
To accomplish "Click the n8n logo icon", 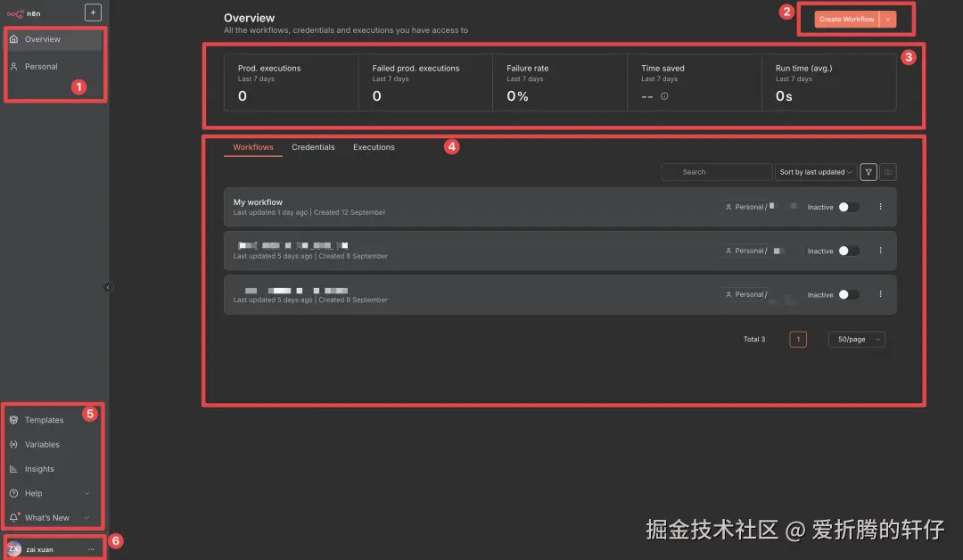I will tap(15, 13).
